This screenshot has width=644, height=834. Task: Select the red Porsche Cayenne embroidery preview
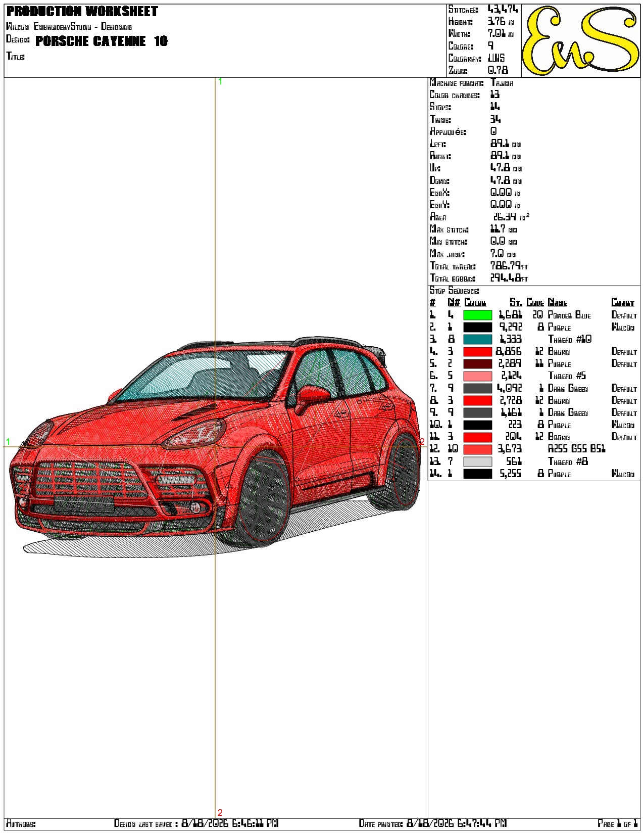[216, 447]
